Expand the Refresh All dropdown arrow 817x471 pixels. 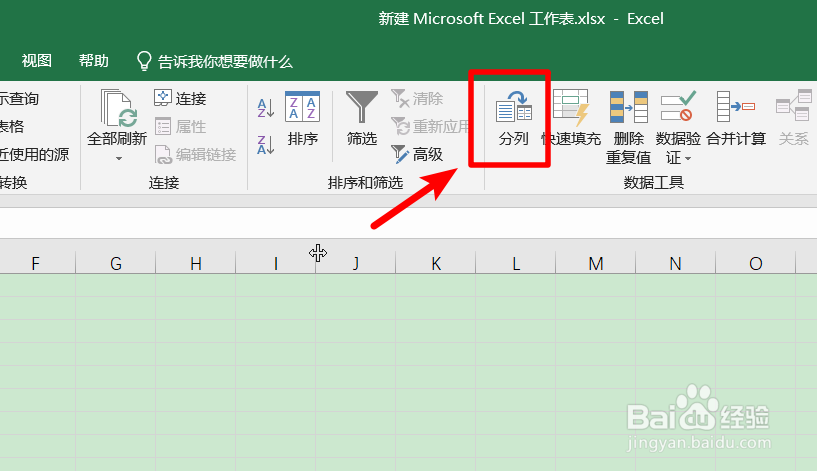(119, 158)
